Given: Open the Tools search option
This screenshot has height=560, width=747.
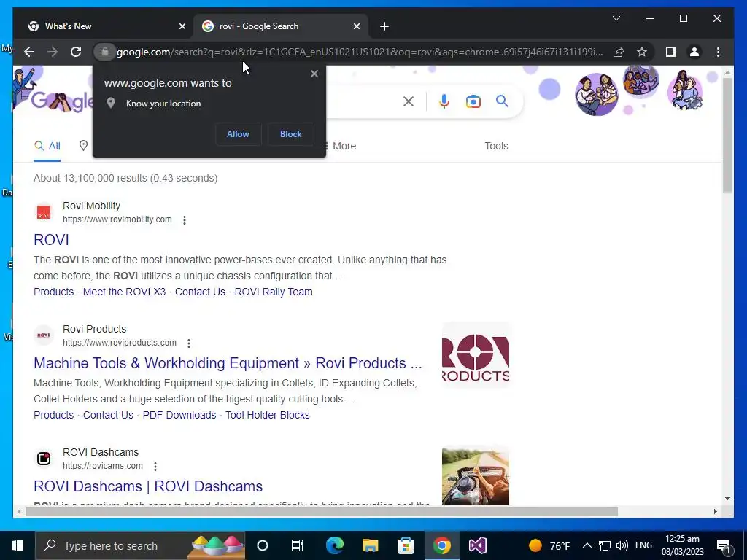Looking at the screenshot, I should [496, 146].
